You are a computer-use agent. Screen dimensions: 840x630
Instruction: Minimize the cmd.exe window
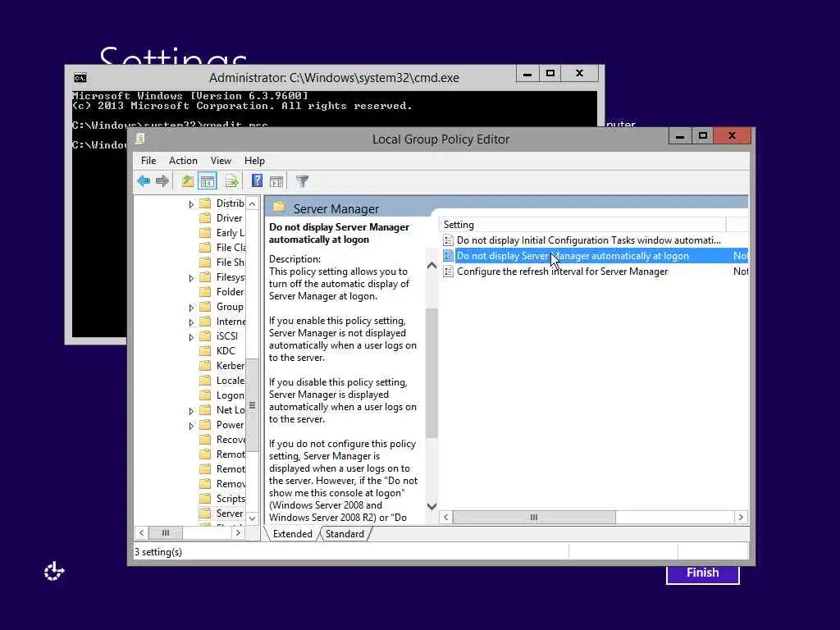(x=527, y=74)
